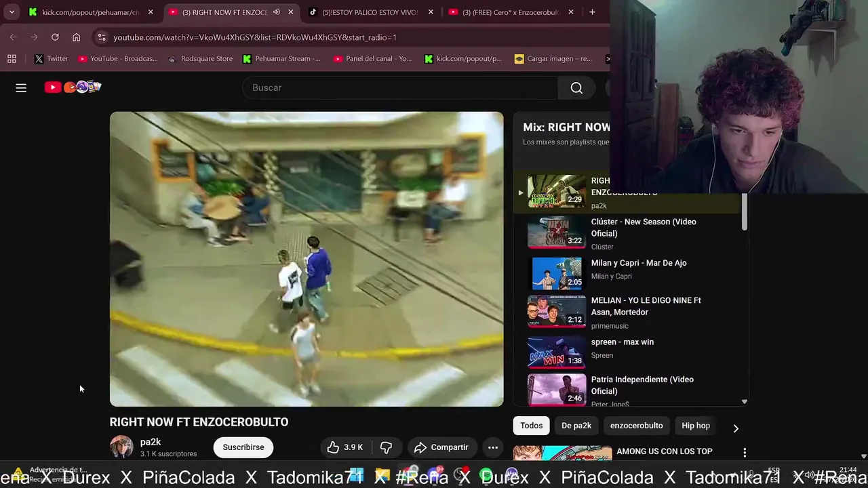This screenshot has height=488, width=868.
Task: Open the Rodsquare Store bookmark
Action: tap(200, 59)
